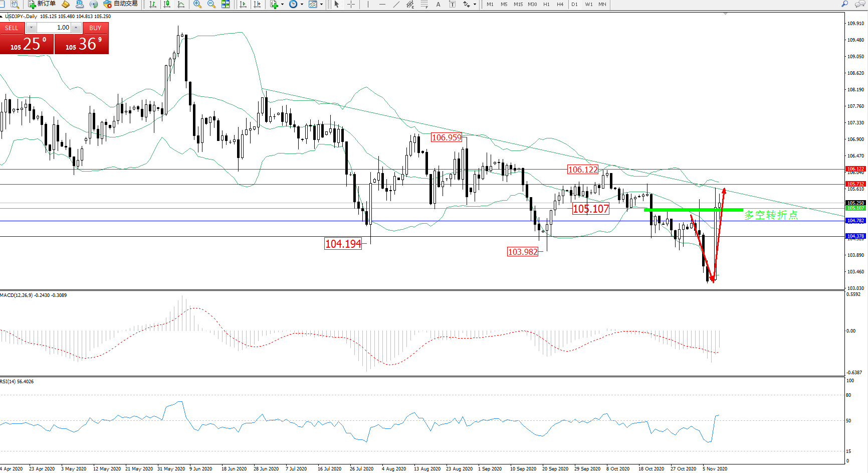Switch to the H4 timeframe
Screen dimensions: 868x473
(x=560, y=4)
